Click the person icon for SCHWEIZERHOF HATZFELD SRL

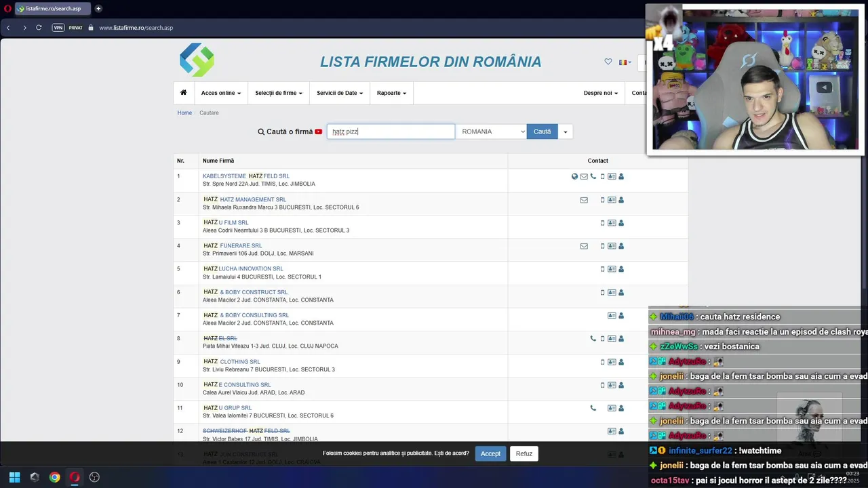pyautogui.click(x=621, y=431)
